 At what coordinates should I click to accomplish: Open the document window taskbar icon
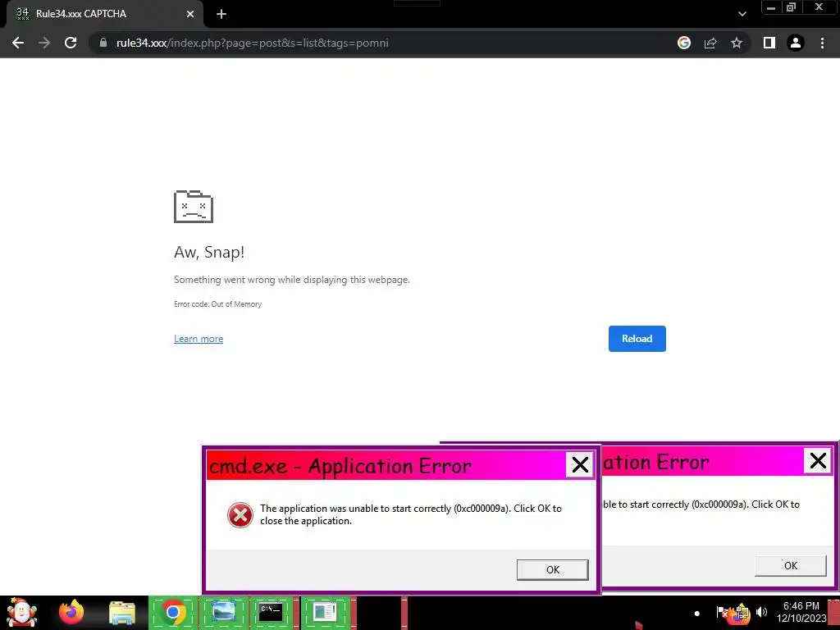coord(325,612)
